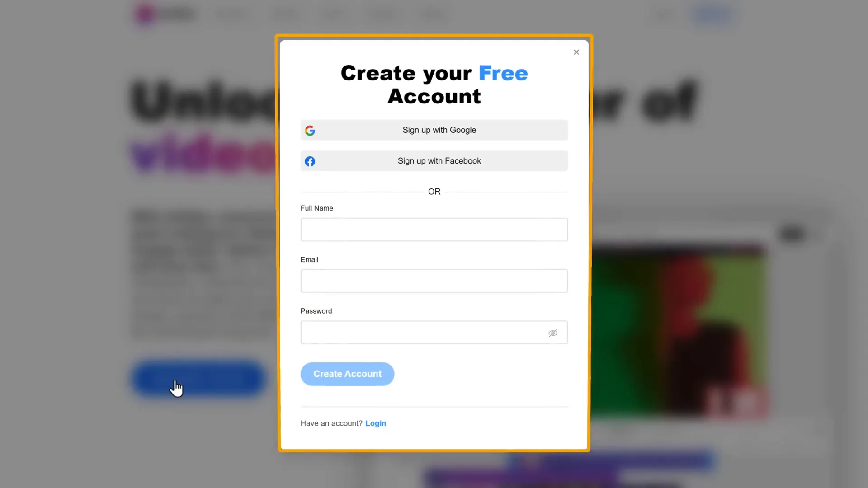Toggle visibility of password characters
The height and width of the screenshot is (488, 868).
point(553,333)
